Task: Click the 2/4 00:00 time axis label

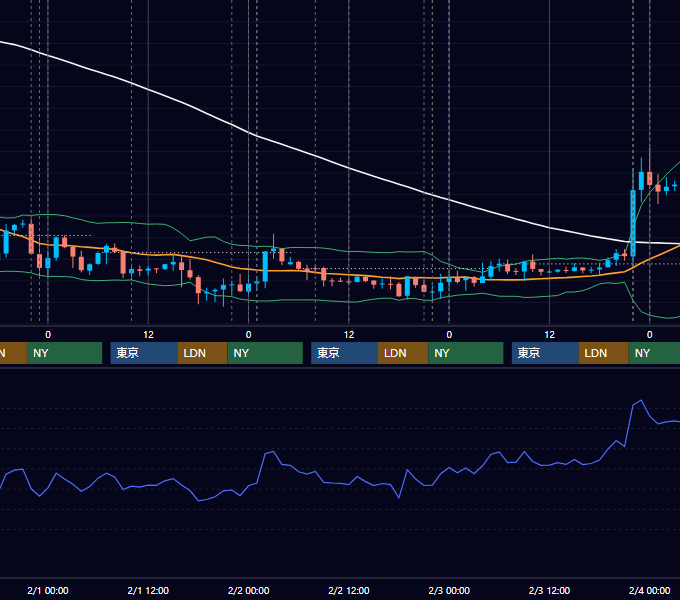Action: (x=649, y=590)
